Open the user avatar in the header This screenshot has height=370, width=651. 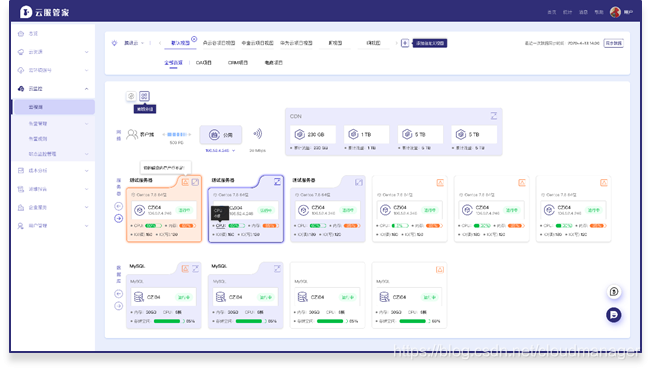(x=615, y=12)
